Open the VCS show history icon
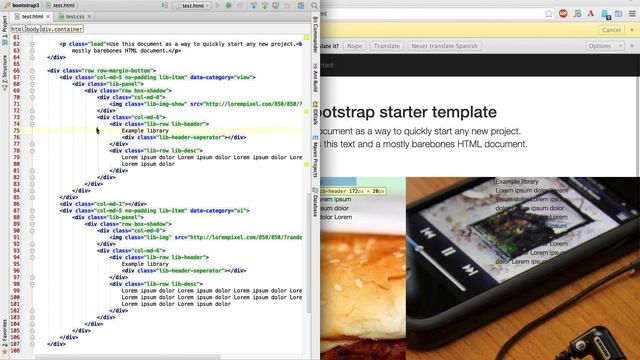Viewport: 640px width, 360px height. click(x=276, y=5)
